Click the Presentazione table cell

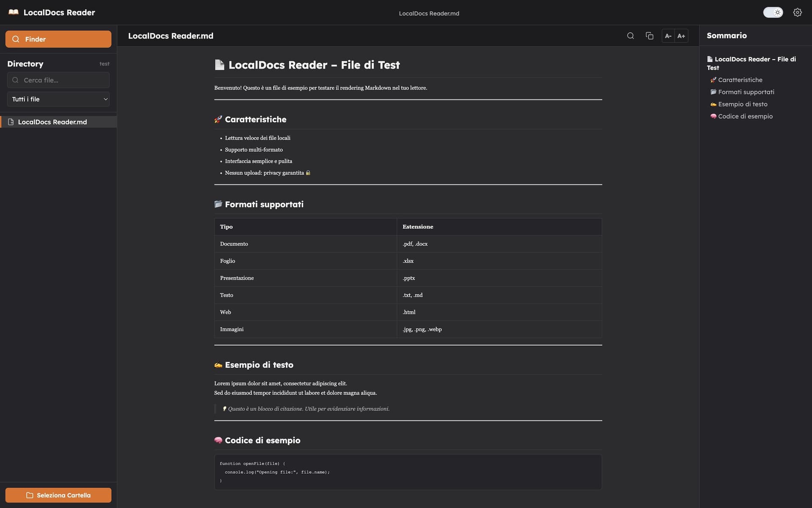tap(306, 278)
